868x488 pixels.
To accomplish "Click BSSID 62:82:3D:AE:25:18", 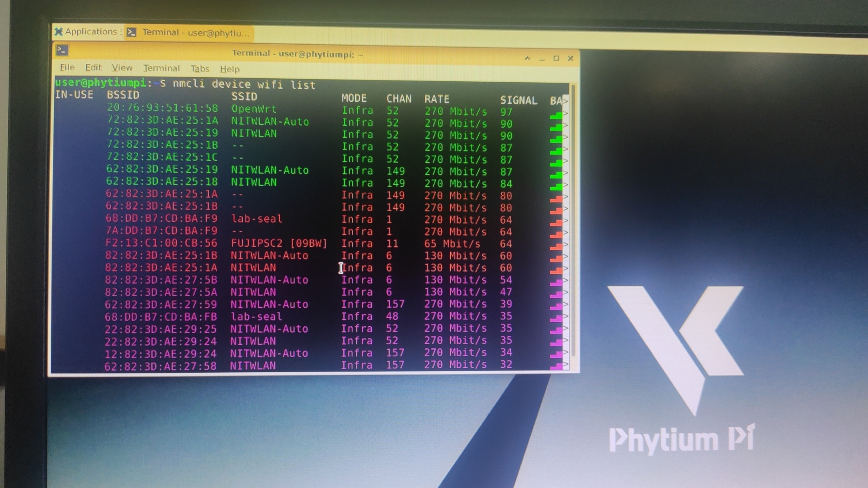I will [162, 181].
